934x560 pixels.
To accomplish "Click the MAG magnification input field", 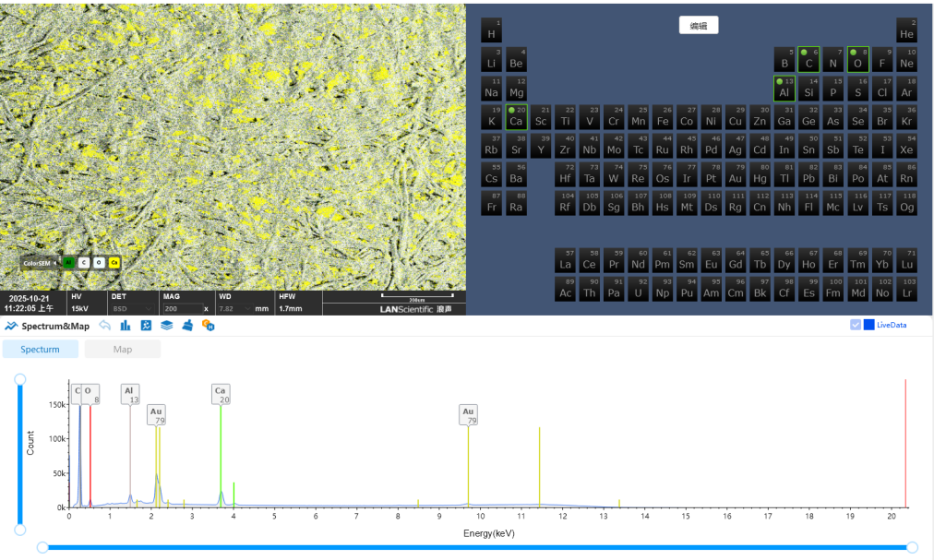I will point(181,308).
